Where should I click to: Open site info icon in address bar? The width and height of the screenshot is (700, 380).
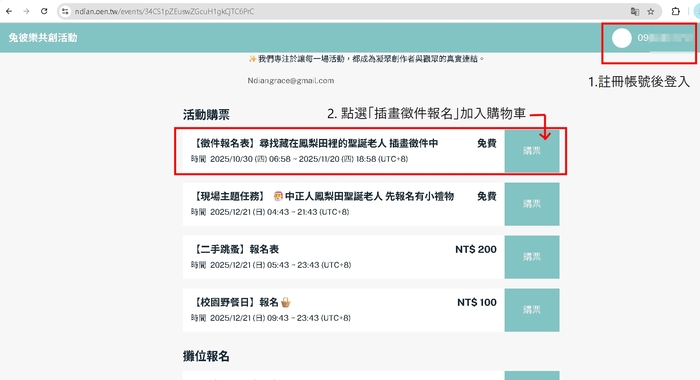(65, 11)
